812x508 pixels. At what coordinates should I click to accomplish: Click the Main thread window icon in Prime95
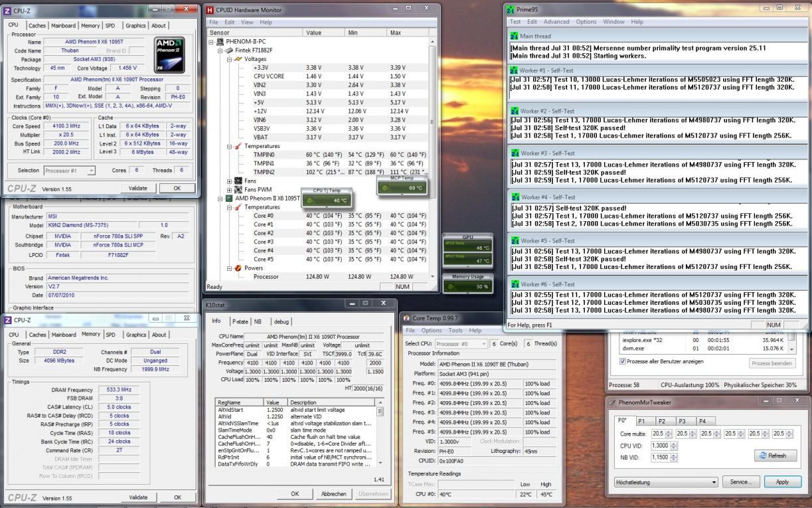point(514,36)
